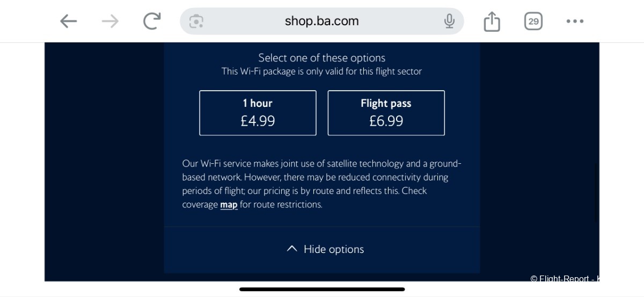Open the coverage map link
Viewport: 644px width, 297px height.
point(229,205)
